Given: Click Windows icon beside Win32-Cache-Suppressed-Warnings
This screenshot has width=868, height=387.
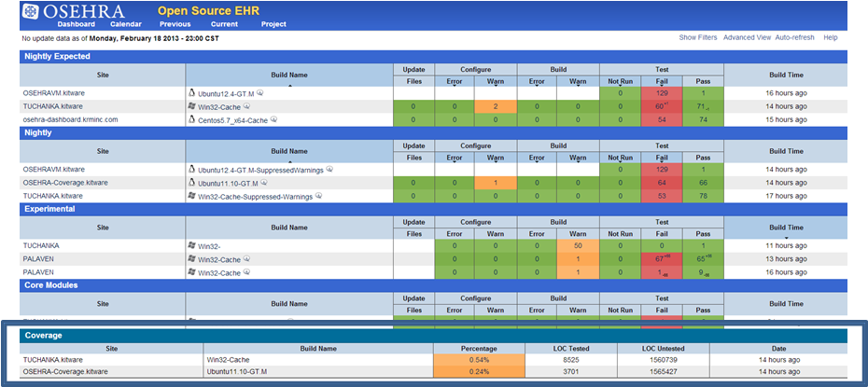Looking at the screenshot, I should [x=192, y=197].
